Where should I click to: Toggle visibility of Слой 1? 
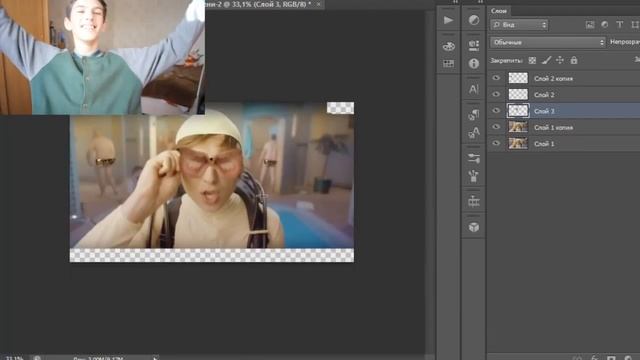pyautogui.click(x=496, y=143)
